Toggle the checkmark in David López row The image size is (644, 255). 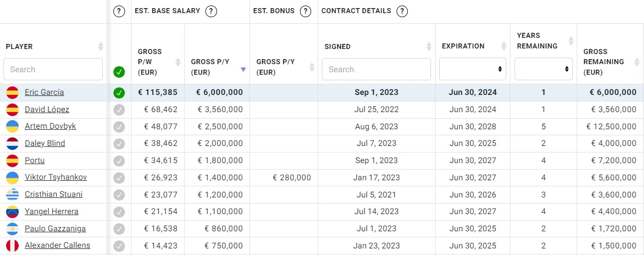pyautogui.click(x=119, y=110)
